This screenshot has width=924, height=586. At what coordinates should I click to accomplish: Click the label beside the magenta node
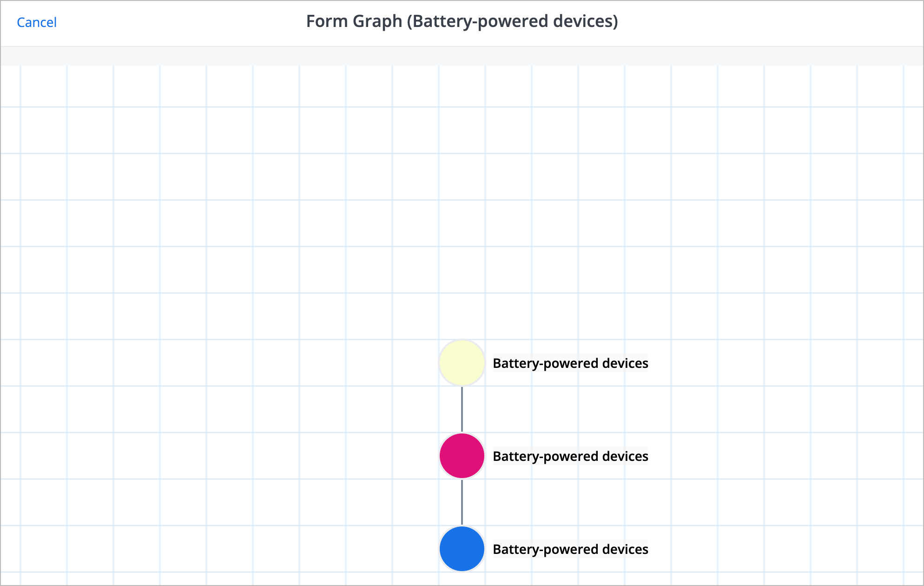(x=570, y=456)
